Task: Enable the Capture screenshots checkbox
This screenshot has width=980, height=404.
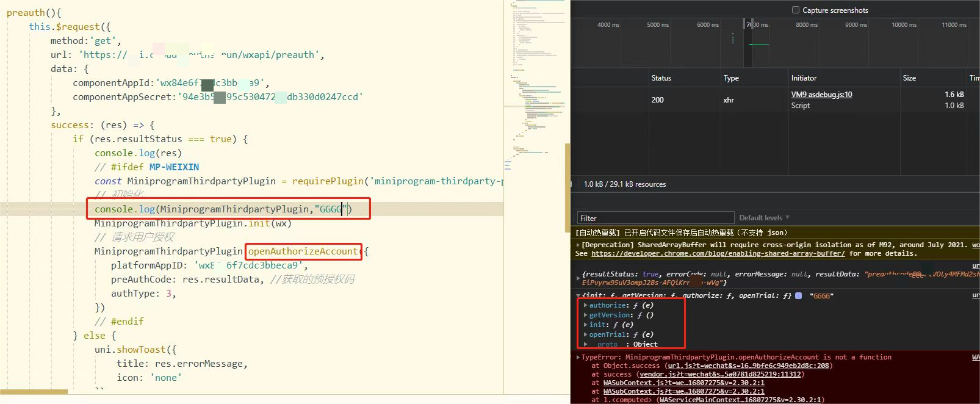Action: point(795,10)
